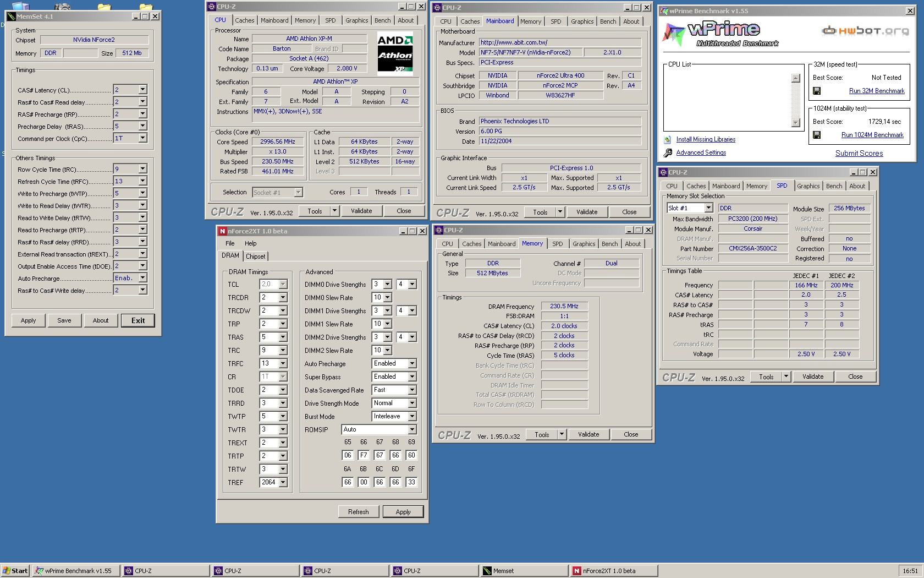The width and height of the screenshot is (924, 578).
Task: Click the hwbot.org logo in wPrime
Action: click(x=865, y=31)
